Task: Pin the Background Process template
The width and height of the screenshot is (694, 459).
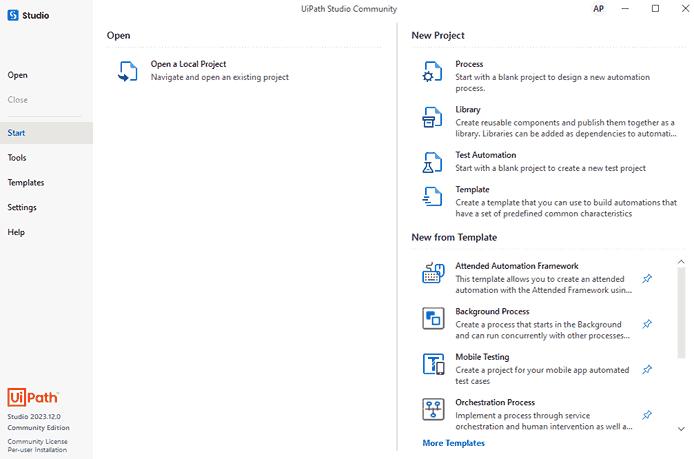Action: coord(647,324)
